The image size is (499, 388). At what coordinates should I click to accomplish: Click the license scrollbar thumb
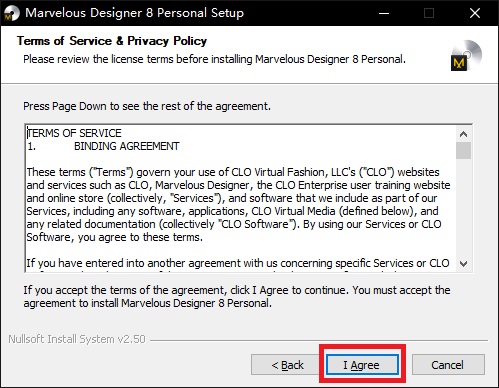[x=463, y=150]
